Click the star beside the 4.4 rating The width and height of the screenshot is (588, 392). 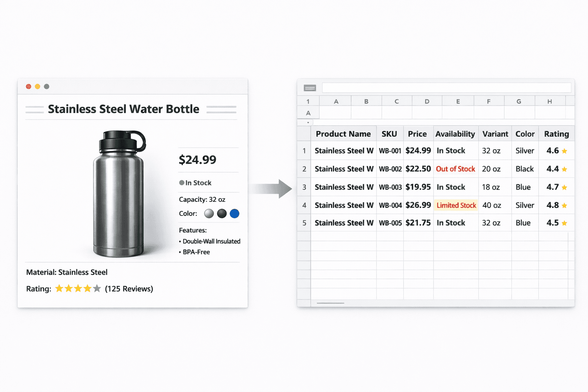point(564,169)
